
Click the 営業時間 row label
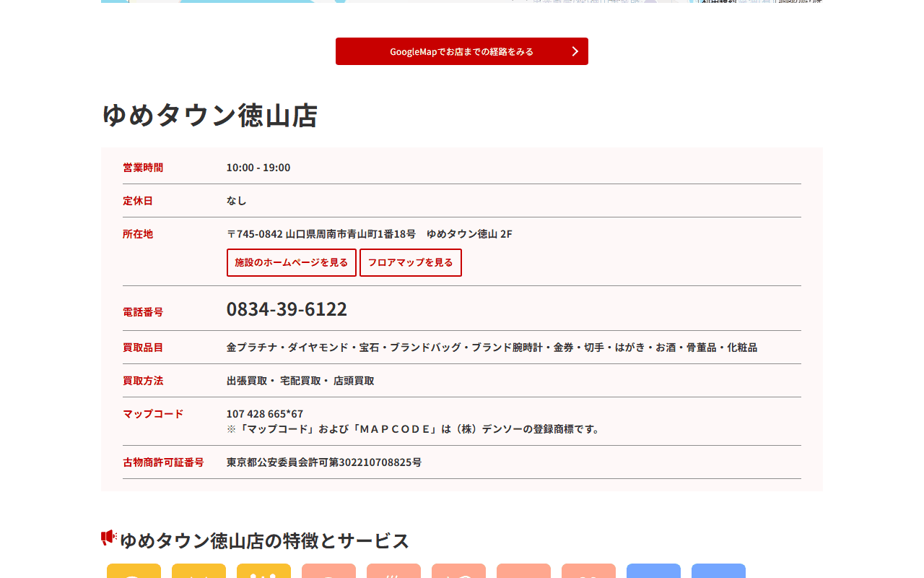coord(143,168)
